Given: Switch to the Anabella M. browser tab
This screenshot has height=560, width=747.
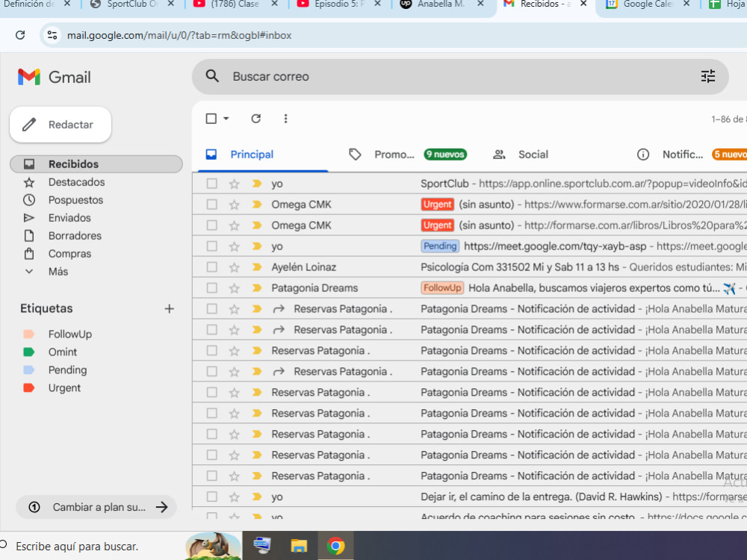Looking at the screenshot, I should pyautogui.click(x=441, y=4).
